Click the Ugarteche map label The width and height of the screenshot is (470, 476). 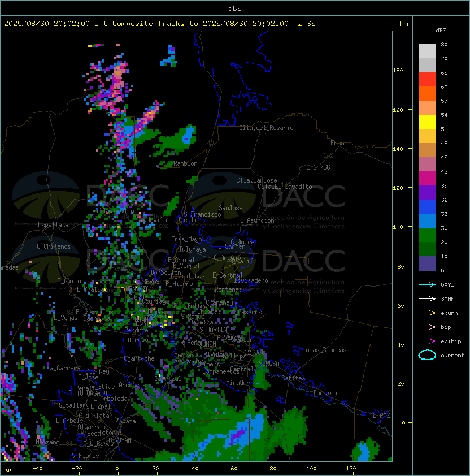pyautogui.click(x=140, y=358)
